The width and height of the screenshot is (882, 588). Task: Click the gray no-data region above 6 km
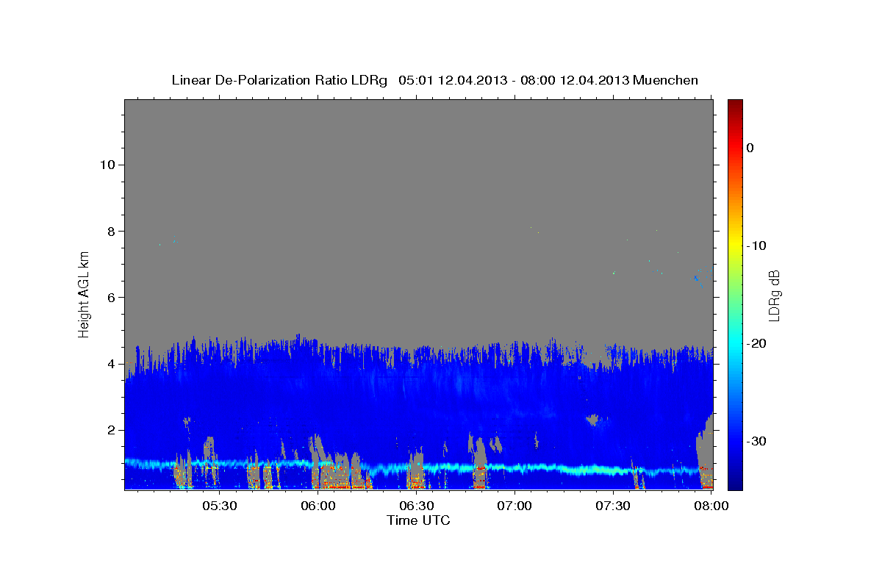(x=419, y=198)
